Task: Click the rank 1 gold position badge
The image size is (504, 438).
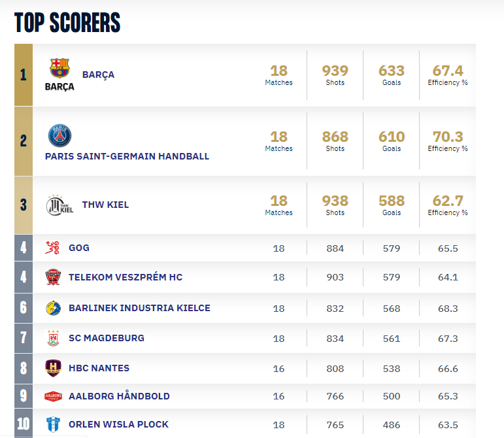Action: pos(24,75)
